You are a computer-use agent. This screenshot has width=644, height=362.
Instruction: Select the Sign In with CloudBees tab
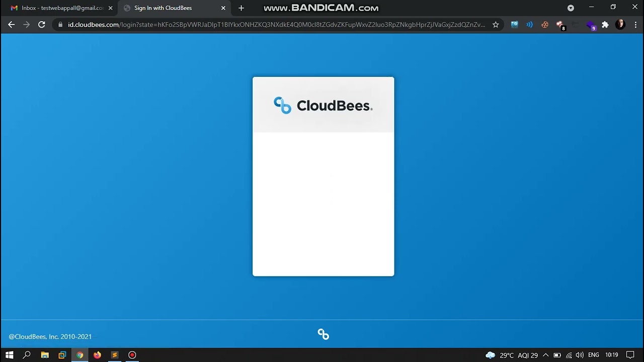tap(174, 8)
